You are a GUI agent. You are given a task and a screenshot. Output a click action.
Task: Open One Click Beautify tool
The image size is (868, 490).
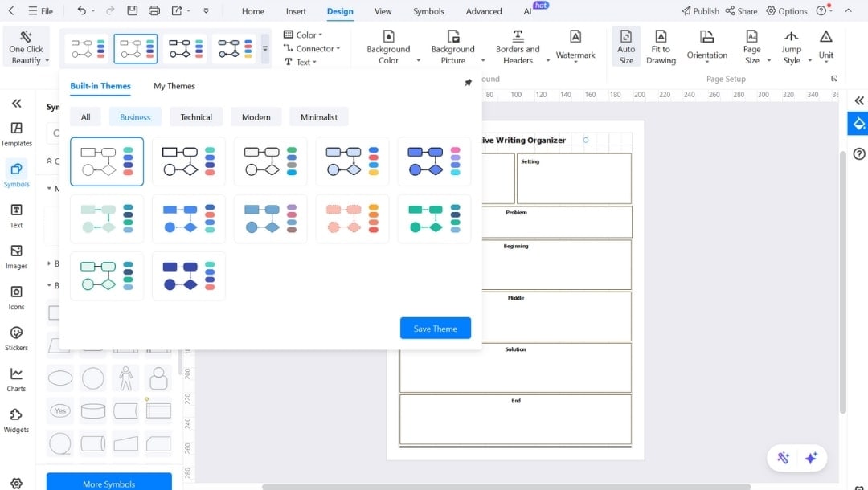[27, 46]
